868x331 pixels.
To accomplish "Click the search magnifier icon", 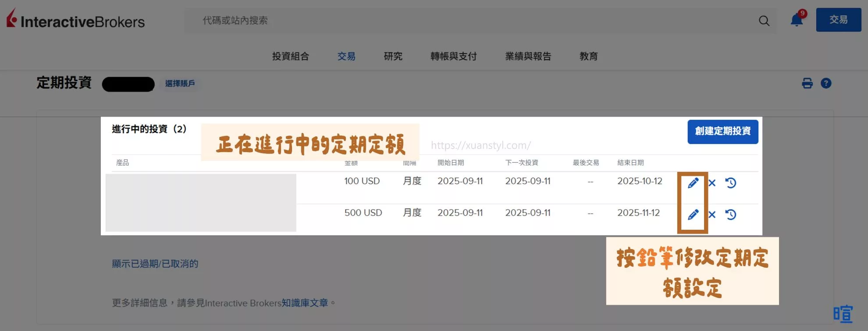I will (764, 21).
